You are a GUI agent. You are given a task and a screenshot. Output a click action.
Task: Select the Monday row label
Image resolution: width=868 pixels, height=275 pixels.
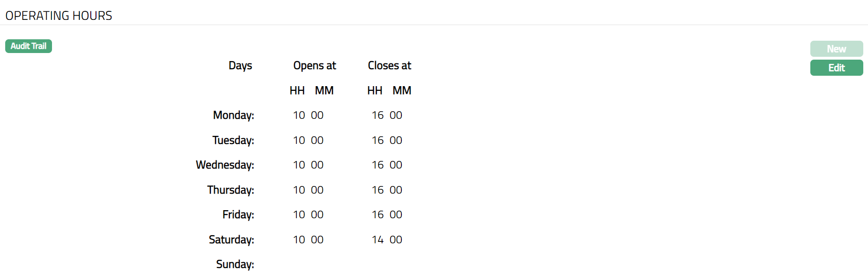[233, 115]
